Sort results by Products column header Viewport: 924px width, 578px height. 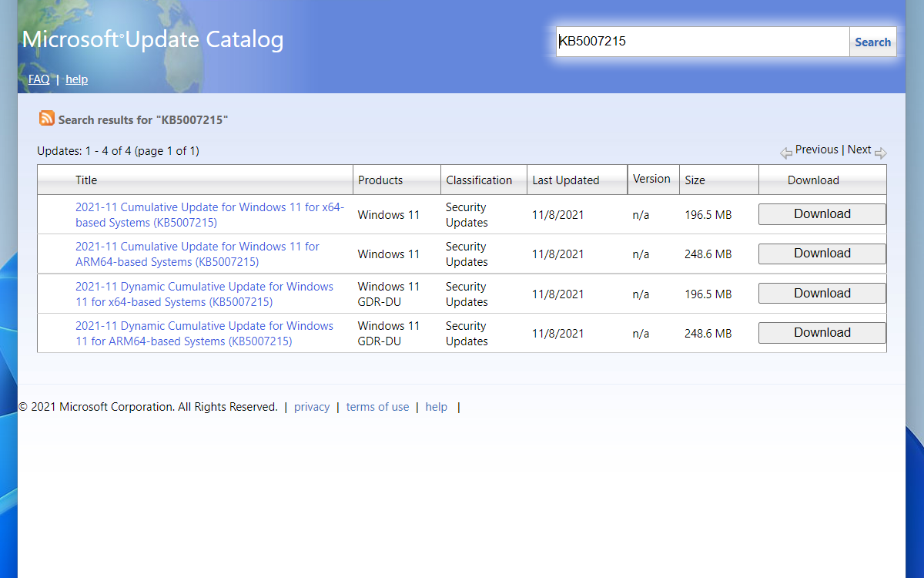coord(380,180)
